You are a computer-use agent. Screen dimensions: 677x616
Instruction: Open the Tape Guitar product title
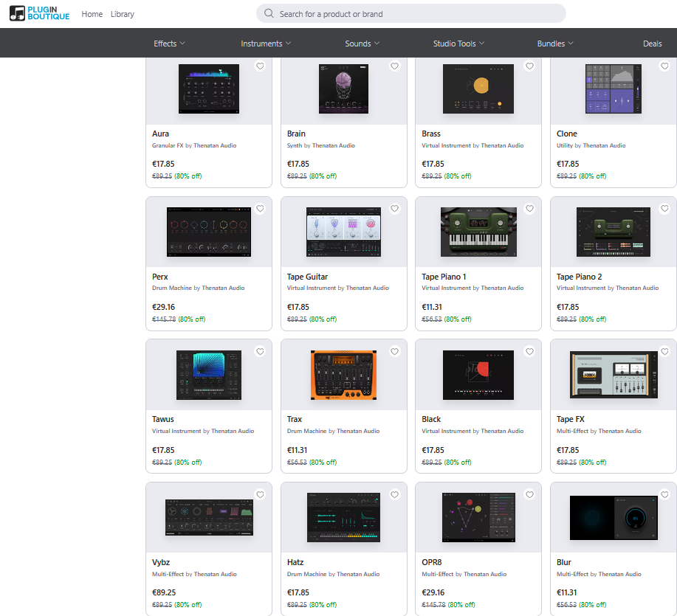click(x=307, y=277)
